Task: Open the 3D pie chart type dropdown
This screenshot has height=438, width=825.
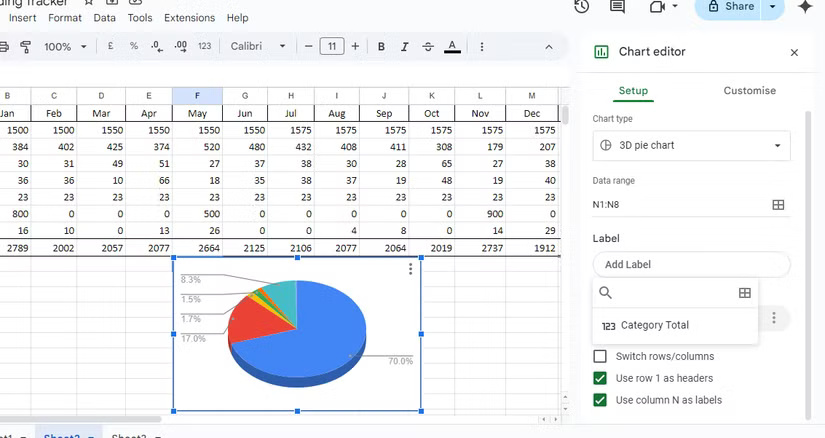Action: (x=691, y=146)
